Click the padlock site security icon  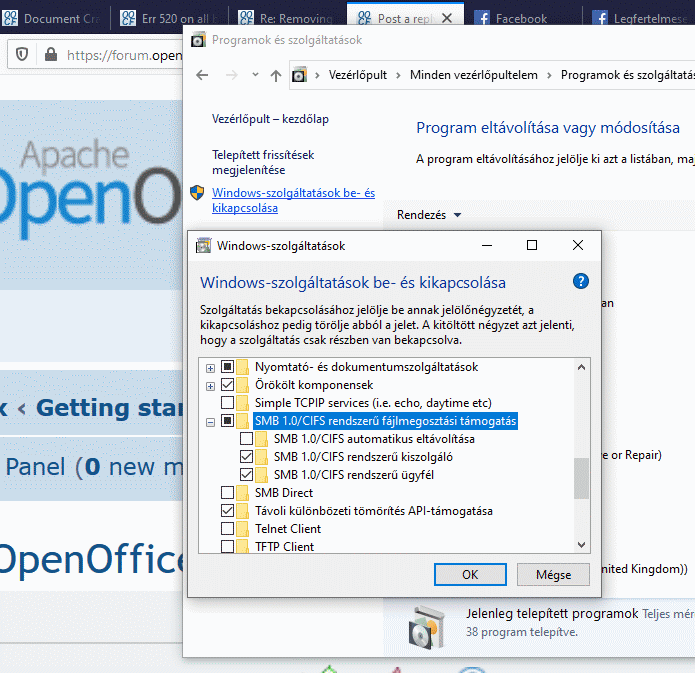[x=51, y=55]
